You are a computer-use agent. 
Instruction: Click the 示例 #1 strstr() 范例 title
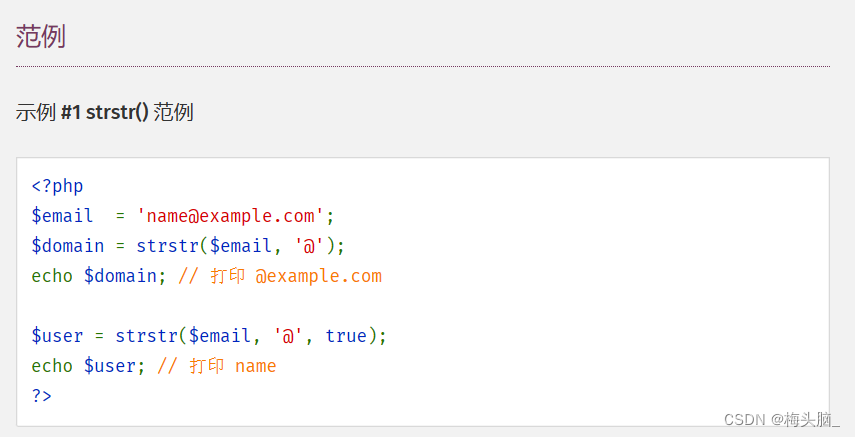click(104, 112)
